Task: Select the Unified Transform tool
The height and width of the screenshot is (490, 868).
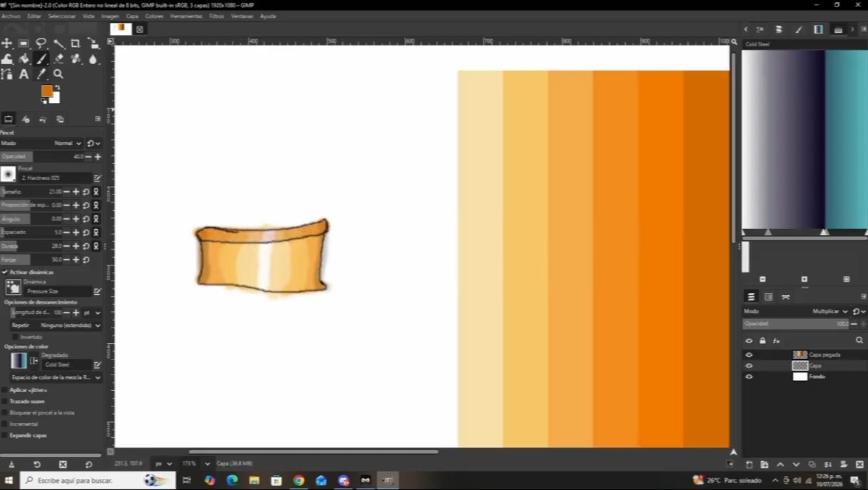Action: point(93,43)
